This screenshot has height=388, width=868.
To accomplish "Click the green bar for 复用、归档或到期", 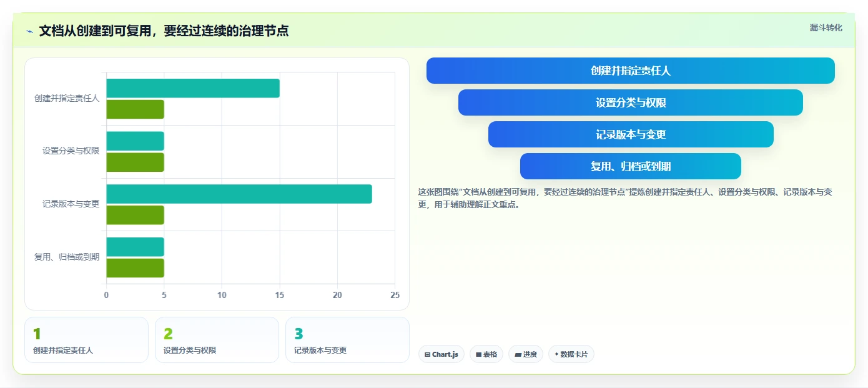I will [x=136, y=268].
